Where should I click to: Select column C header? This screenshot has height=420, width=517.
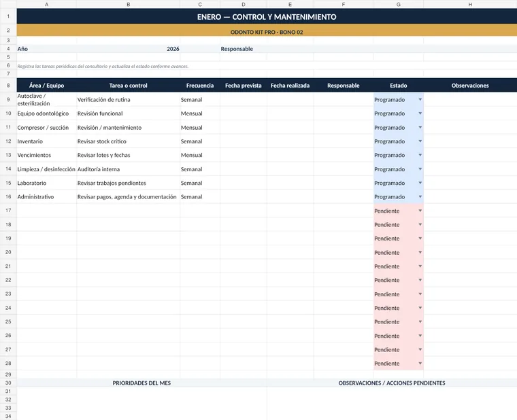click(200, 4)
